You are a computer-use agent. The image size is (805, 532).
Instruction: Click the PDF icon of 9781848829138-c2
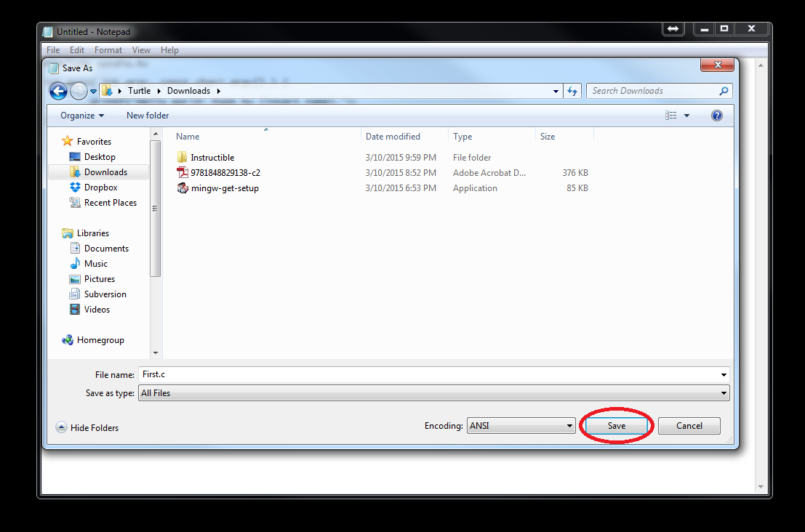pos(183,172)
